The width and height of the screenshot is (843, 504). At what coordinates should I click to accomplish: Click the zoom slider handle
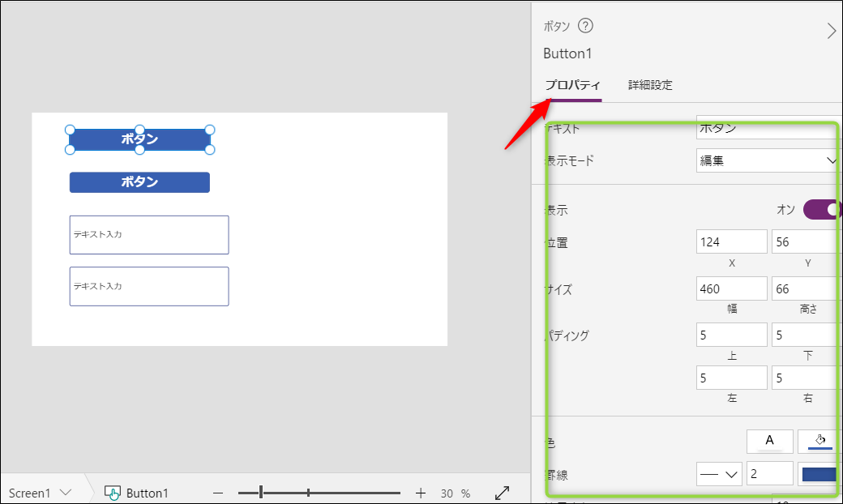click(261, 492)
